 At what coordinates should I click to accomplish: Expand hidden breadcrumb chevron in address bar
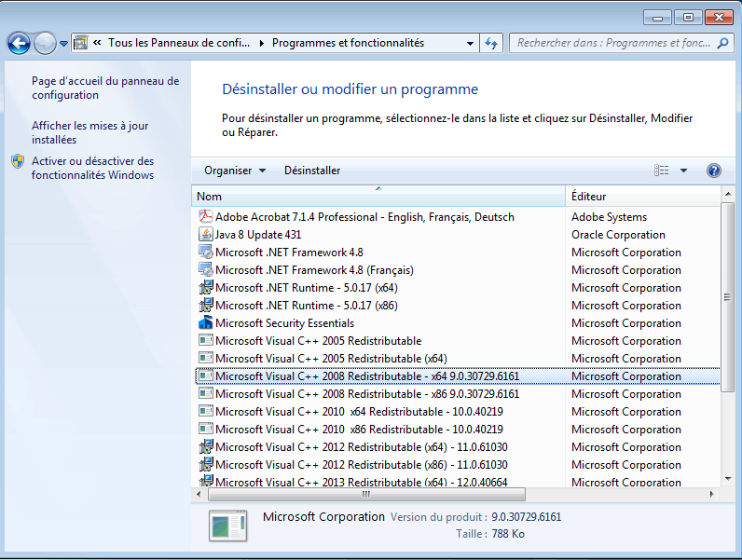tap(97, 43)
